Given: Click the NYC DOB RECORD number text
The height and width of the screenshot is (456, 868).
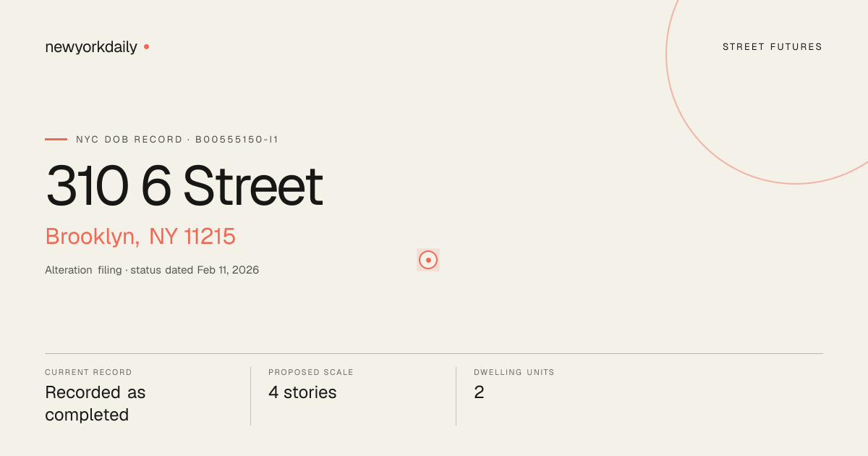Looking at the screenshot, I should (177, 140).
